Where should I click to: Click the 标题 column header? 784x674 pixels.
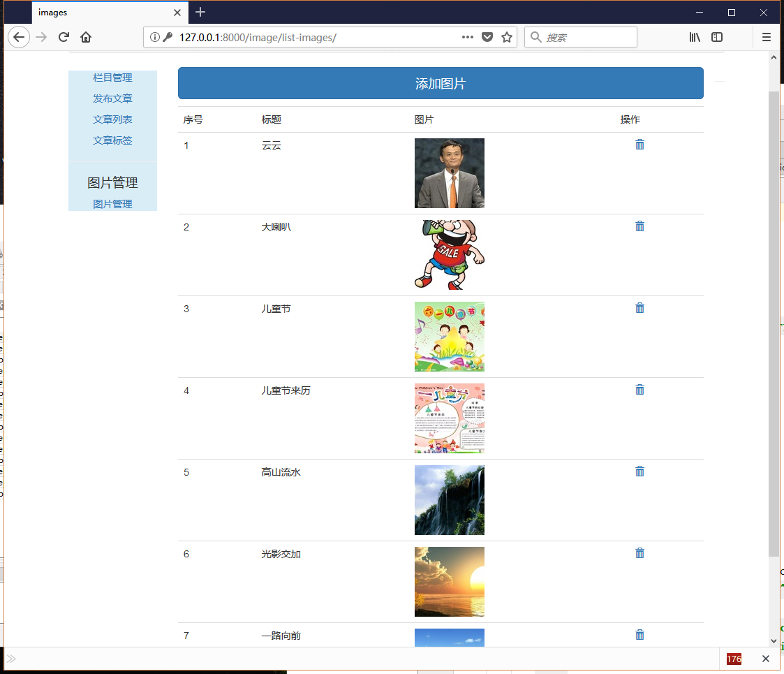click(x=272, y=119)
